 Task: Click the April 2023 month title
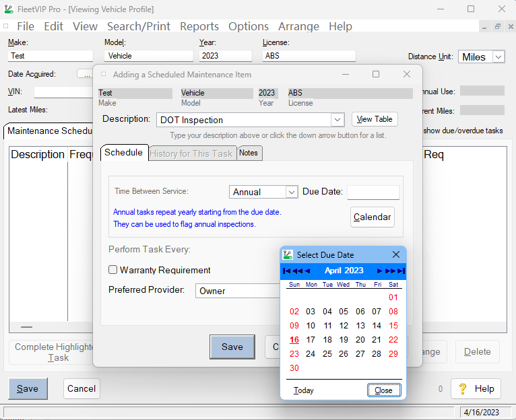(x=344, y=271)
